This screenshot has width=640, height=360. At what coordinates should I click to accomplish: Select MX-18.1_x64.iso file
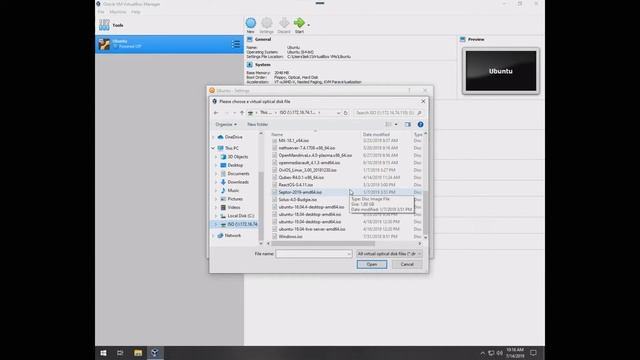pos(293,140)
